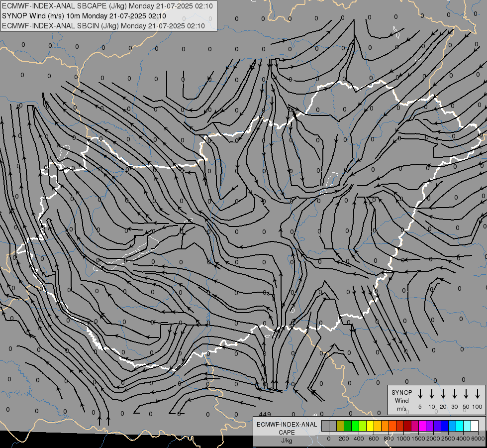Click the 30 m/s wind arrow in legend

455,394
